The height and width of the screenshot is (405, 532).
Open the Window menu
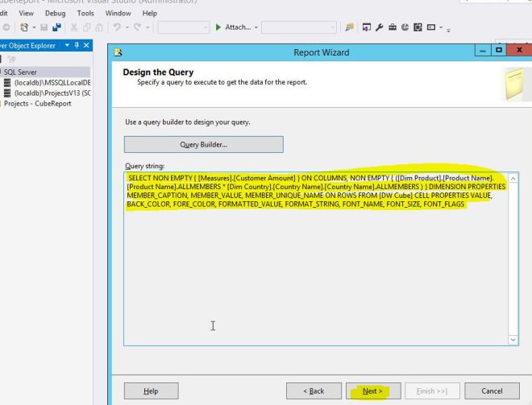(x=118, y=13)
